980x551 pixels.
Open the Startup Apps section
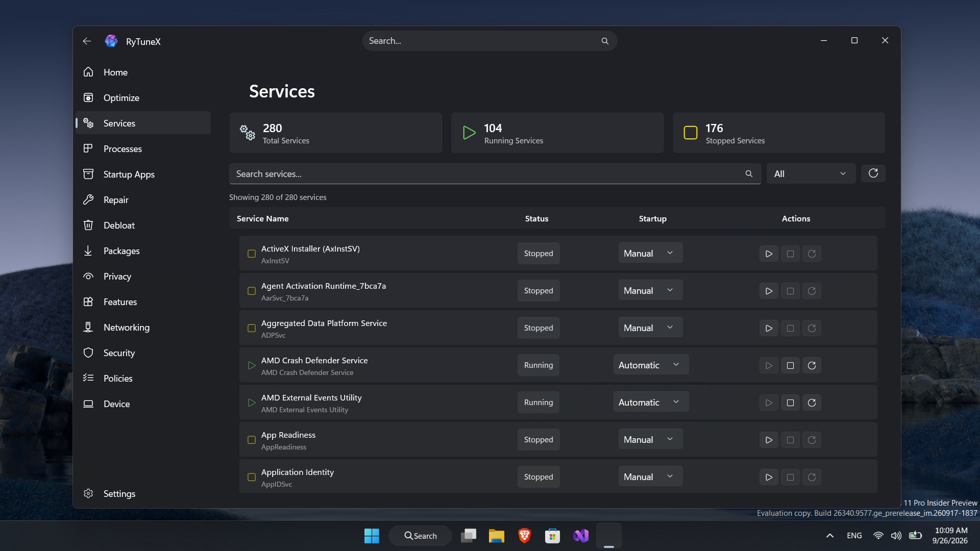(143, 174)
